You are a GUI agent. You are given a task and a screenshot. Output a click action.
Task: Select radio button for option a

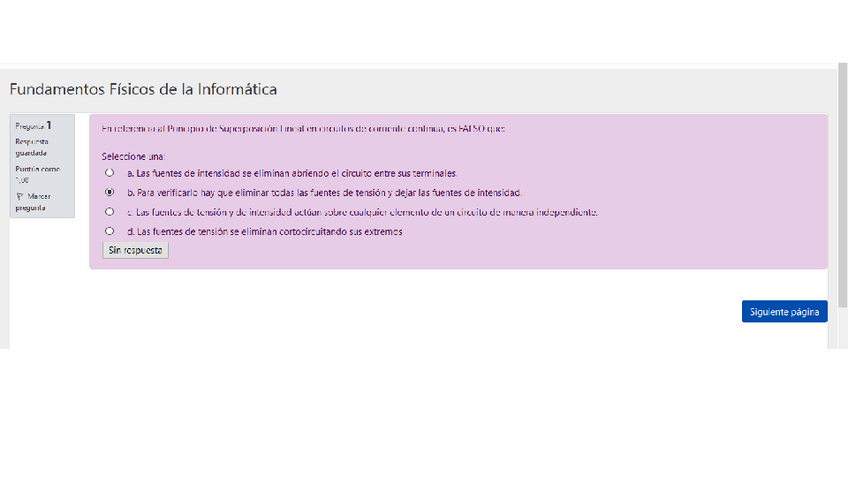tap(110, 173)
